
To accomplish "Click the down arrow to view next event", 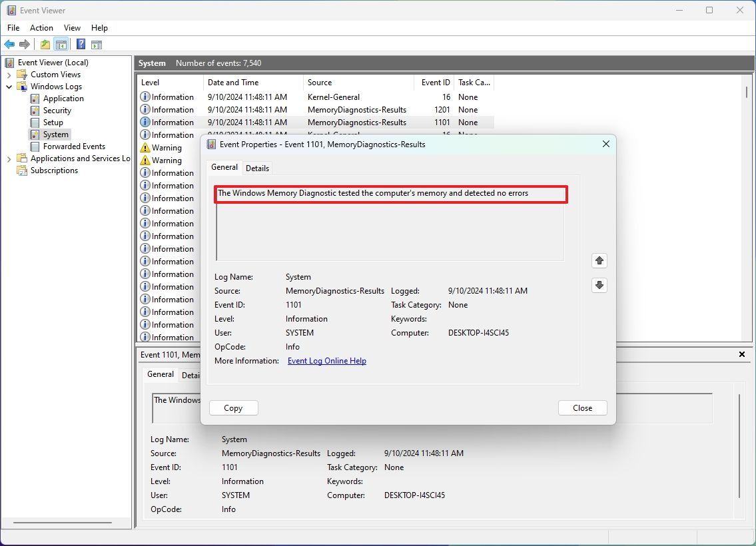I will 599,285.
